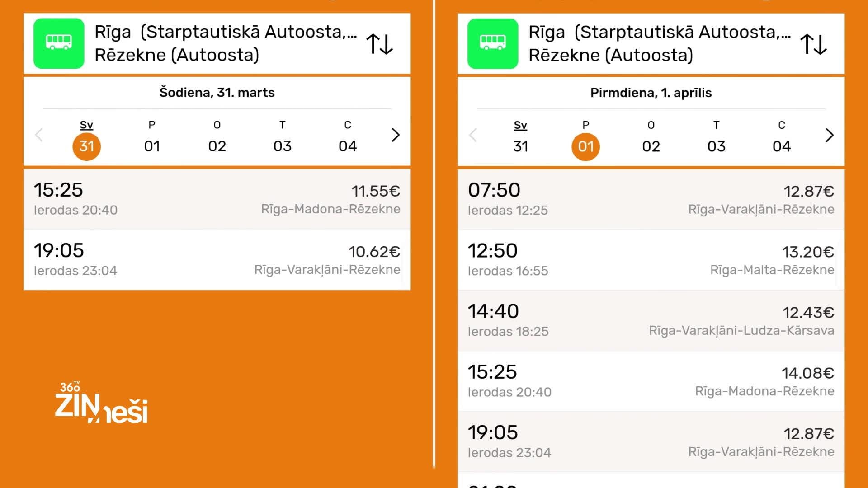The width and height of the screenshot is (868, 488).
Task: Open the 15:25 Rīga-Madona-Rēzekne trip for 11.55€
Action: (217, 199)
